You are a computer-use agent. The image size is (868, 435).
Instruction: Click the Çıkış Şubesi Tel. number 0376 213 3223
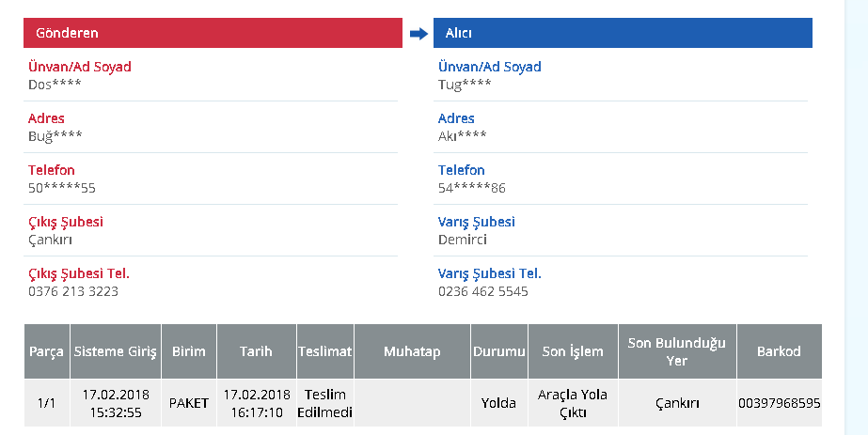73,291
